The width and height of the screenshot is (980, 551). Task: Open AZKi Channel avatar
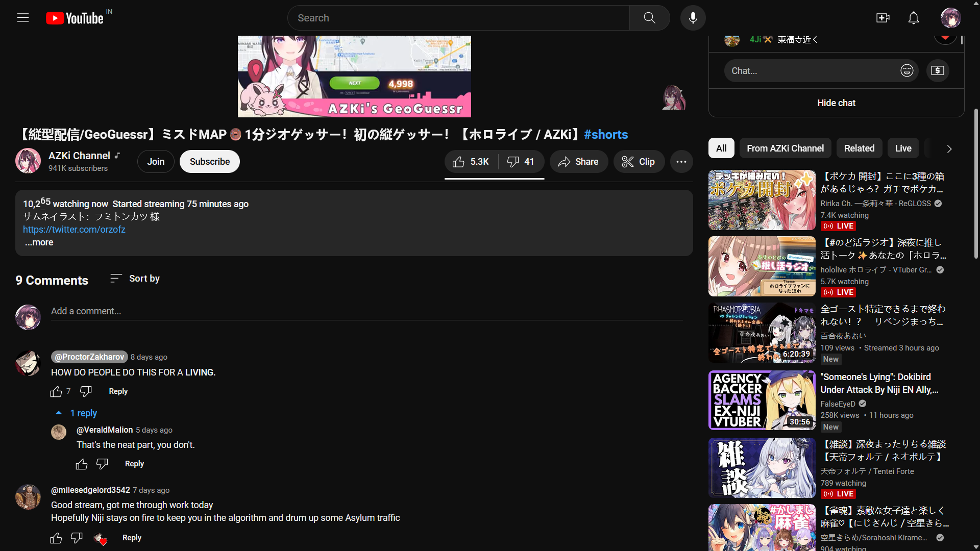point(28,161)
